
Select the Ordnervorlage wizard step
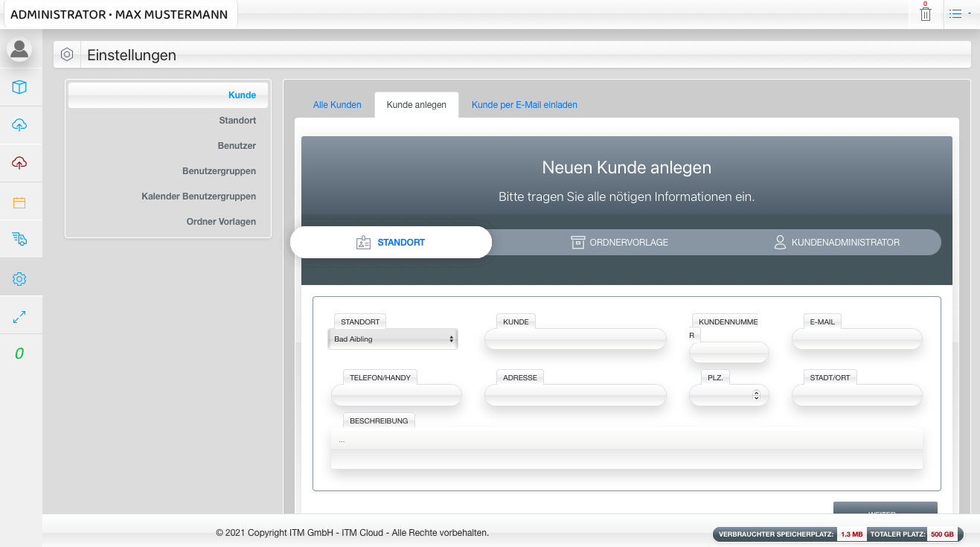pos(619,243)
